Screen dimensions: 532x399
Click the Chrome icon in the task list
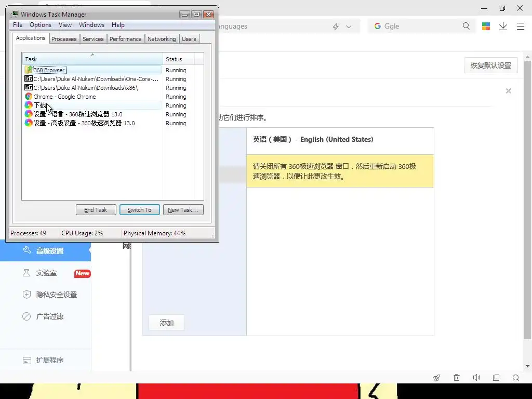point(29,96)
